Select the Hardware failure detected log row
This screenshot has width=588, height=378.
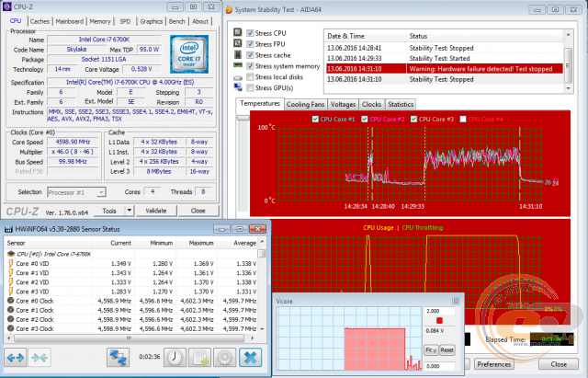pyautogui.click(x=445, y=69)
